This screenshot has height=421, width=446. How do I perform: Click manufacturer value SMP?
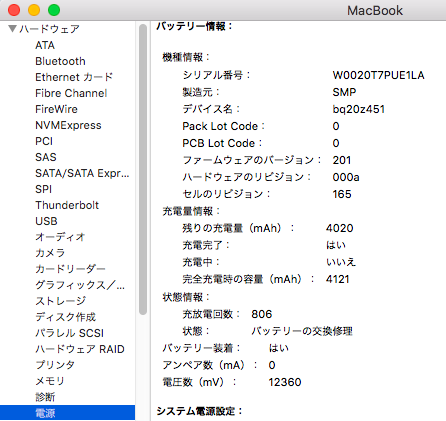(344, 92)
